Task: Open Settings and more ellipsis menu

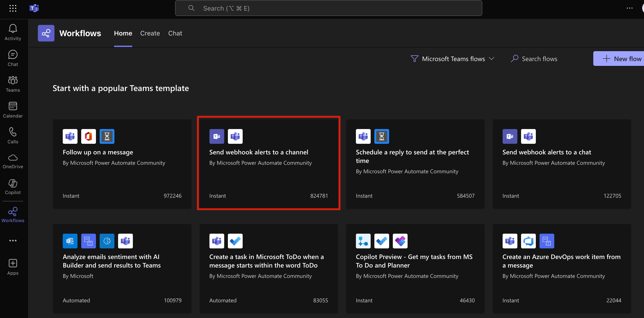Action: [629, 8]
